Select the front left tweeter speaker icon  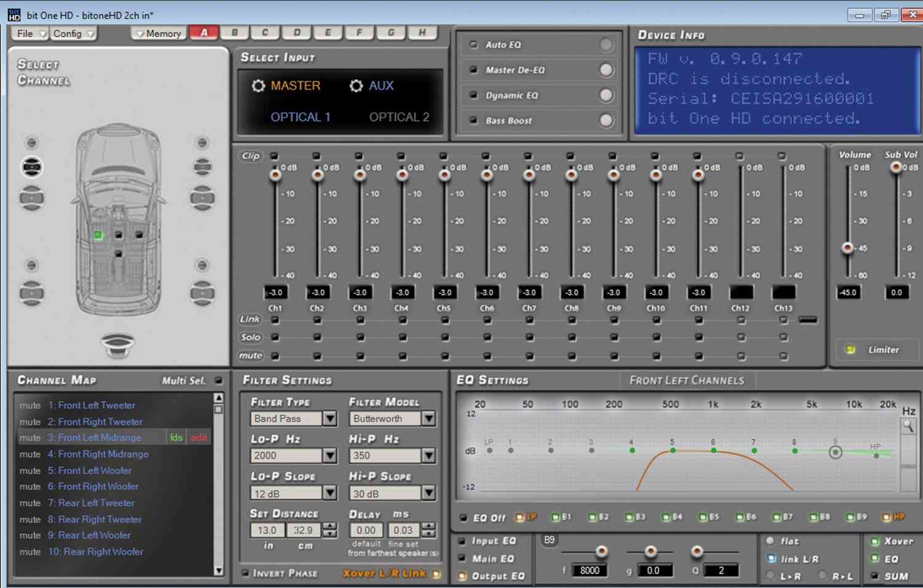click(x=31, y=143)
